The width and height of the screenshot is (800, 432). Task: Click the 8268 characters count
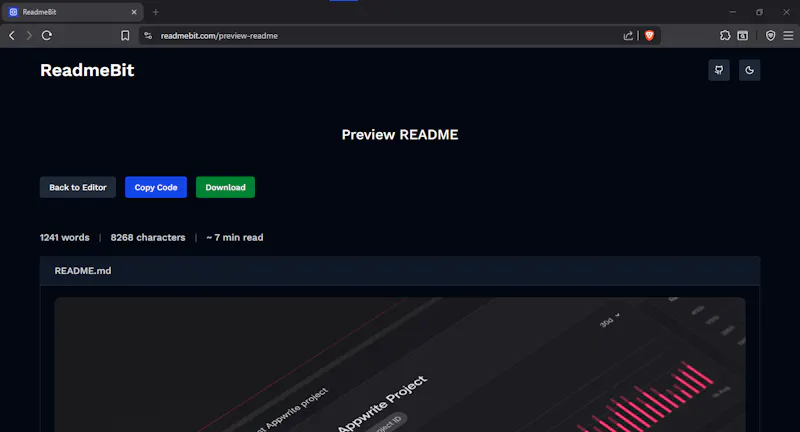[x=148, y=237]
